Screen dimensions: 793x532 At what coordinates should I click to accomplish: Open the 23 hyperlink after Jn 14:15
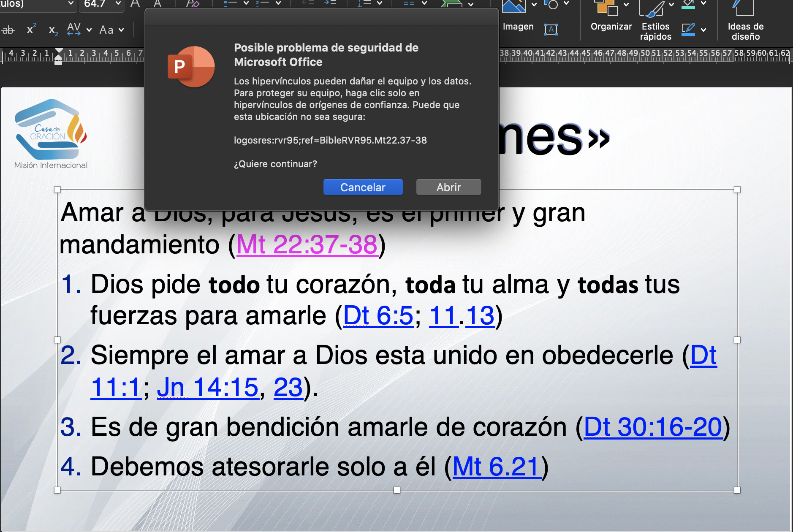click(x=288, y=387)
